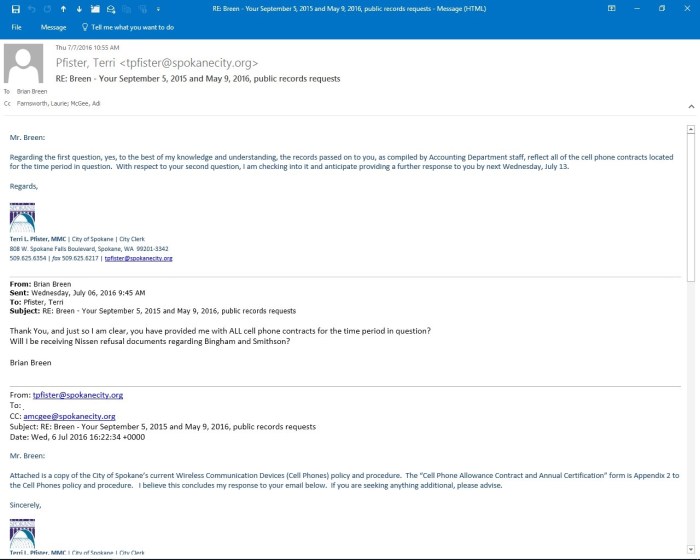Collapse the message header with chevron
Screen dimensions: 700x560
690,104
